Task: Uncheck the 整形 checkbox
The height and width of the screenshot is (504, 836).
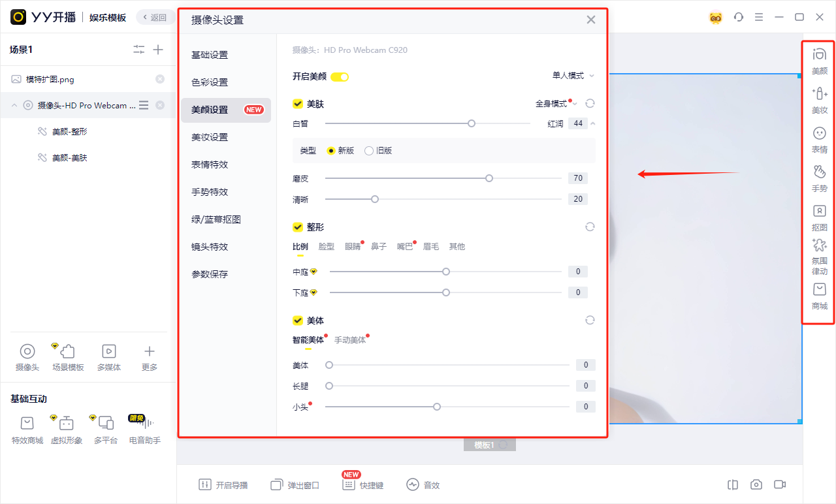Action: tap(298, 227)
